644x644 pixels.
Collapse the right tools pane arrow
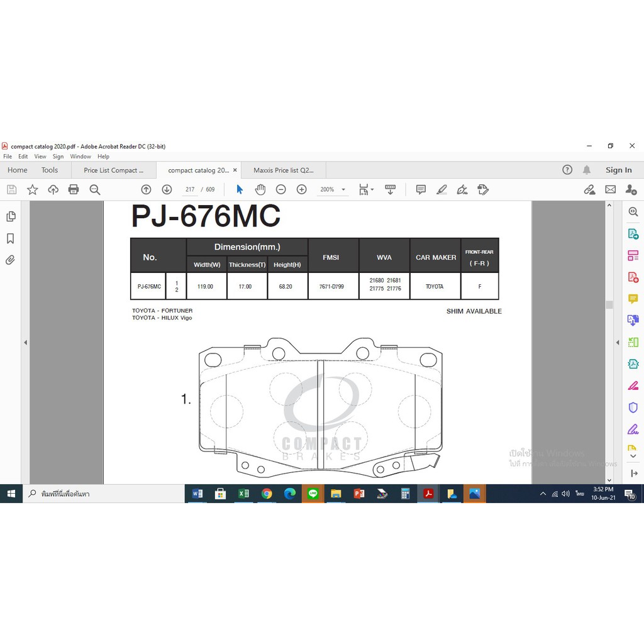618,342
